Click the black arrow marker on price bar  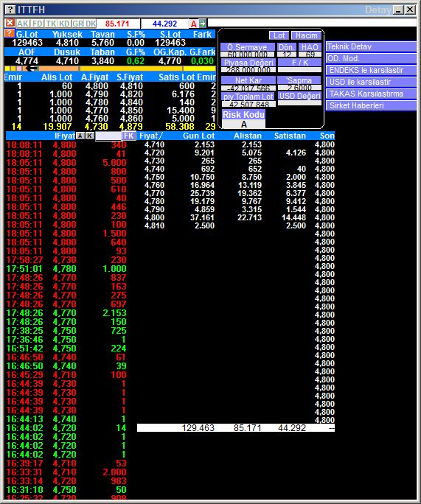[x=31, y=69]
